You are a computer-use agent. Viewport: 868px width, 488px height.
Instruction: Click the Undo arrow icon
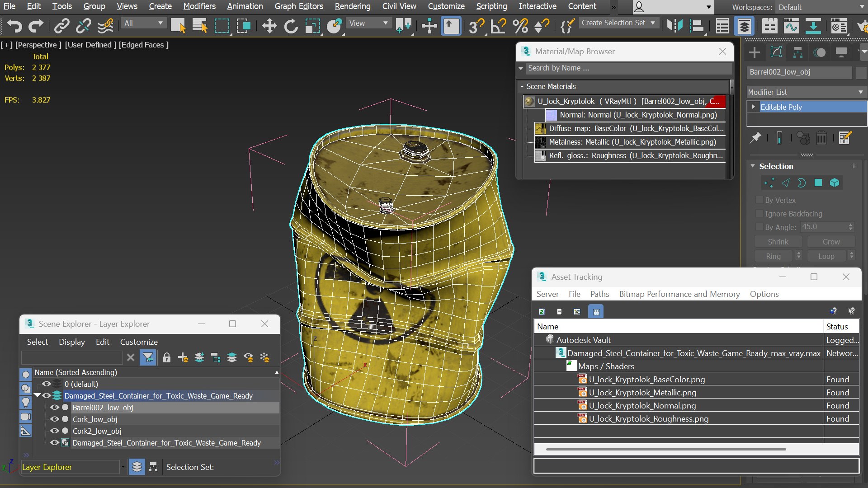14,26
